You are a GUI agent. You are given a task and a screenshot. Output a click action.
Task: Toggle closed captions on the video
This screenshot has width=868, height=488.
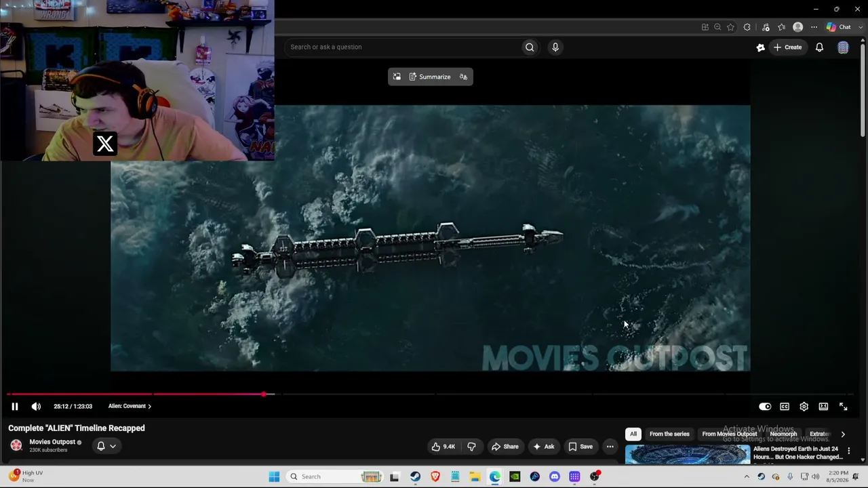click(x=785, y=407)
